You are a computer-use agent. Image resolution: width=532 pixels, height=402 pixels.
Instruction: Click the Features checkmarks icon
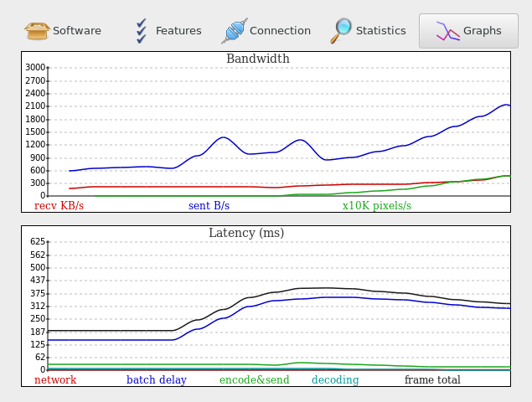[x=141, y=31]
